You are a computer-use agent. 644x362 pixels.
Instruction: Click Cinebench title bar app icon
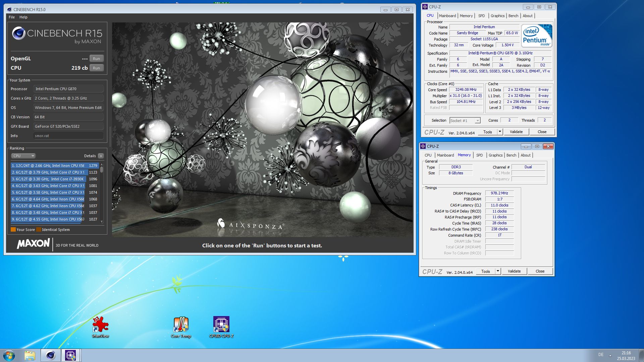click(9, 9)
